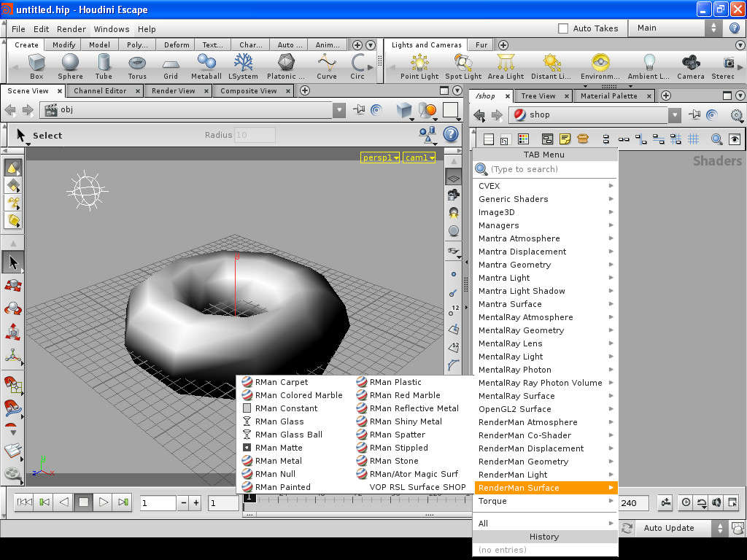
Task: Open the Main take dropdown
Action: point(676,28)
